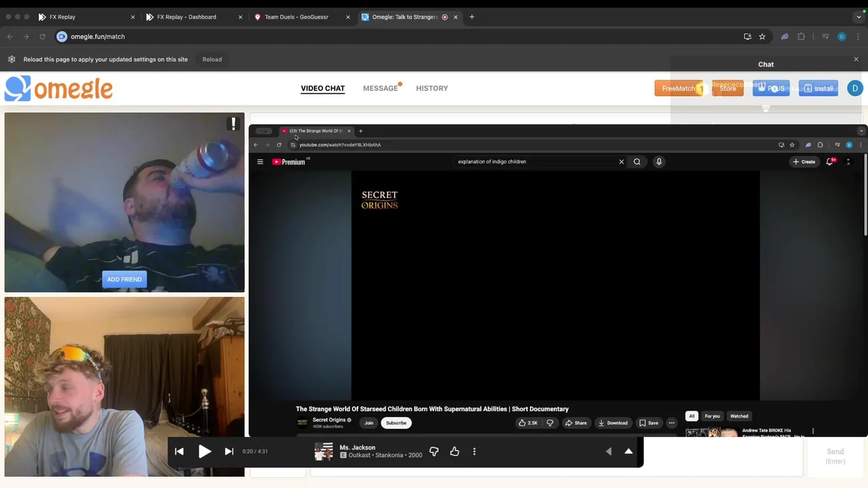Thumbs up Ms. Jackson track
This screenshot has height=488, width=868.
pyautogui.click(x=454, y=451)
